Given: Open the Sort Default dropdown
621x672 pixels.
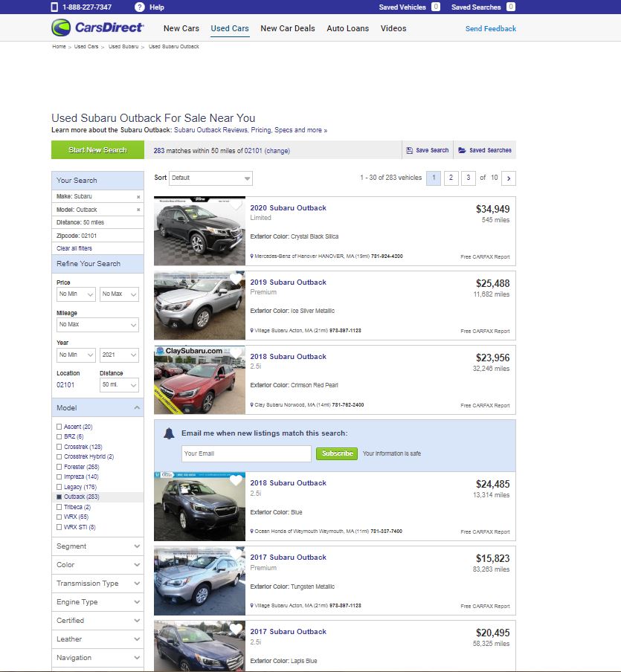Looking at the screenshot, I should coord(210,178).
